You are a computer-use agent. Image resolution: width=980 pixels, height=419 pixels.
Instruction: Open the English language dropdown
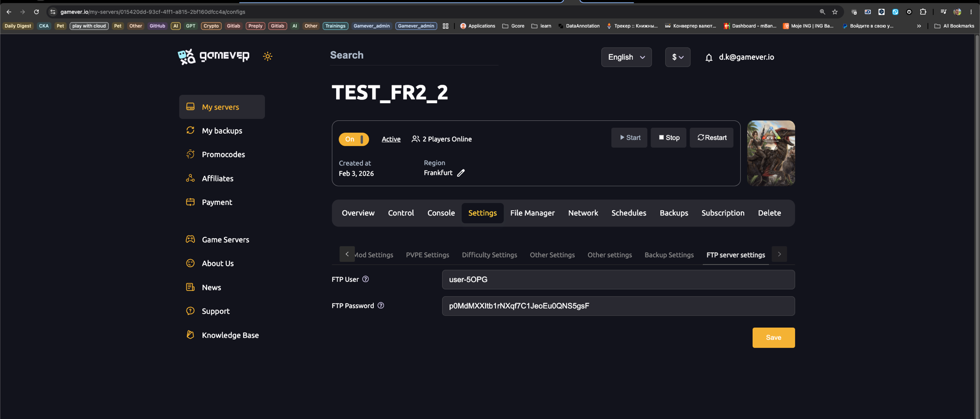coord(626,57)
